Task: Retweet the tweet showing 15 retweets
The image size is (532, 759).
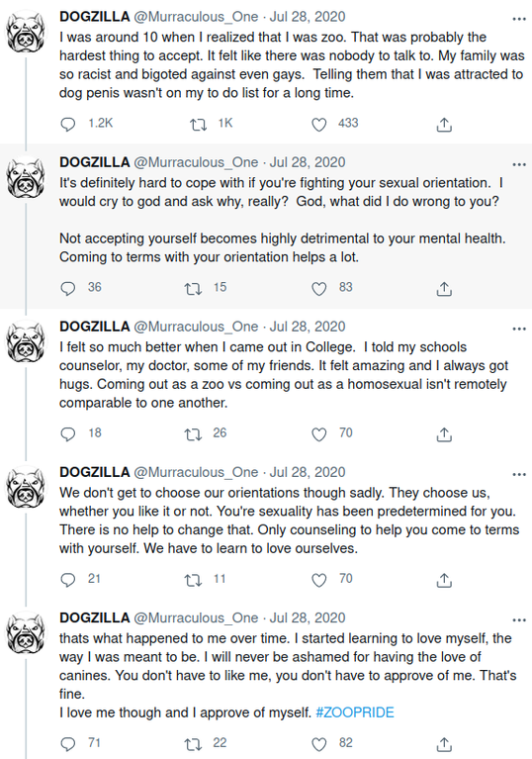Action: point(194,289)
